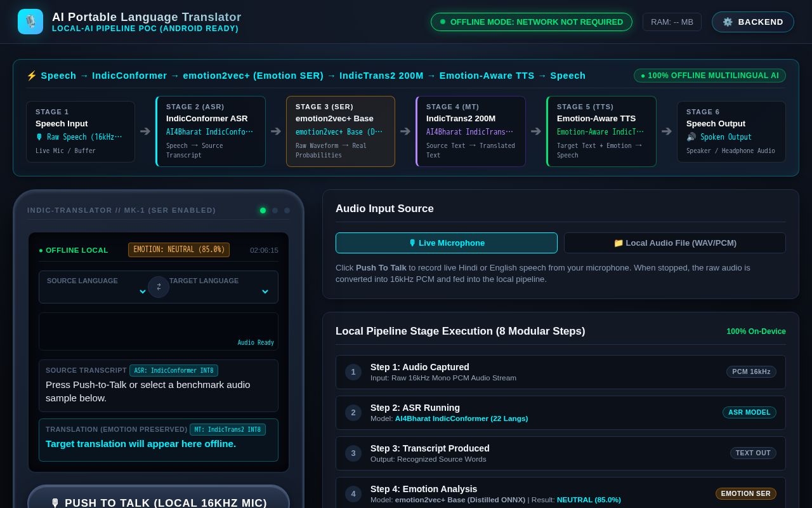This screenshot has width=812, height=508.
Task: Select the Stage 2 IndicConformer ASR card
Action: click(x=211, y=131)
